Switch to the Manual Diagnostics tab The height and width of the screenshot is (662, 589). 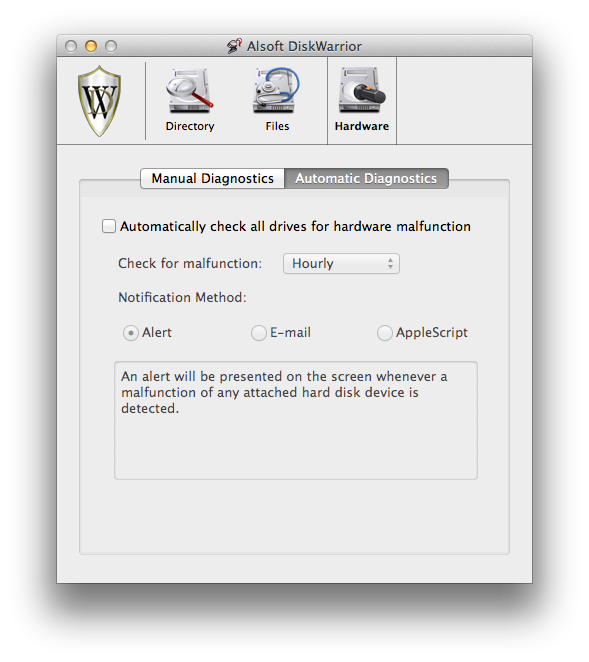coord(212,179)
